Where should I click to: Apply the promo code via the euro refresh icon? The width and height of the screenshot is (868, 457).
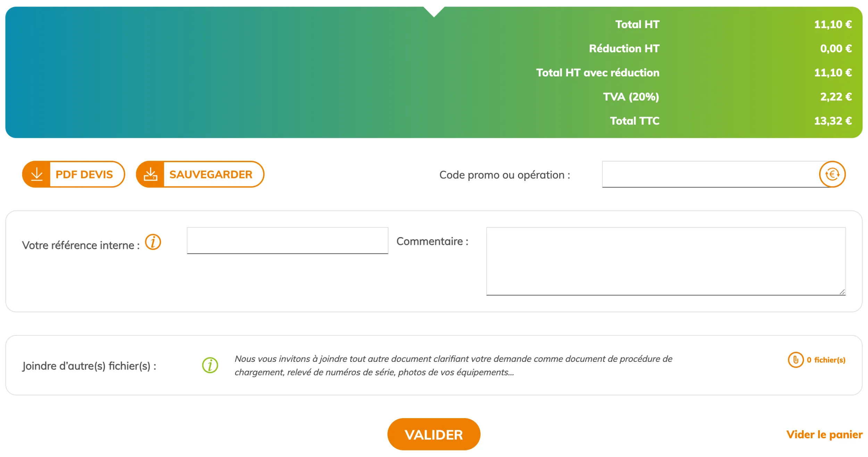(831, 174)
